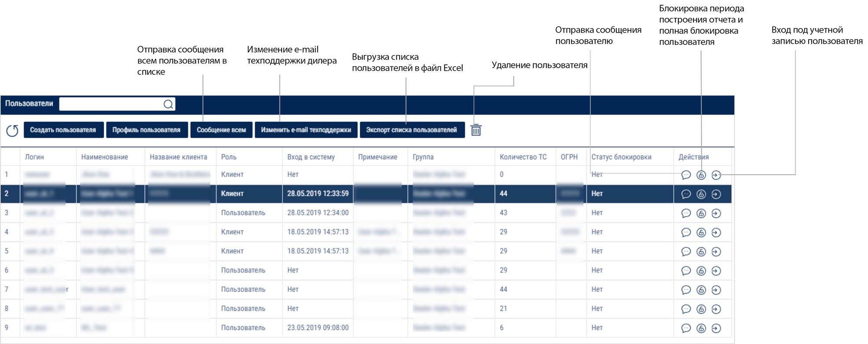Sort by Вход в систему column header

[311, 157]
